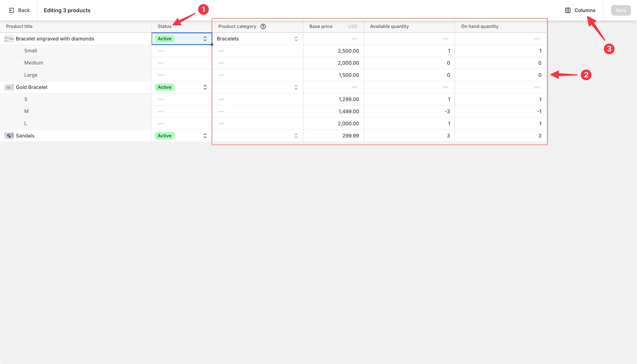Select the On hand quantity column header

click(x=500, y=27)
